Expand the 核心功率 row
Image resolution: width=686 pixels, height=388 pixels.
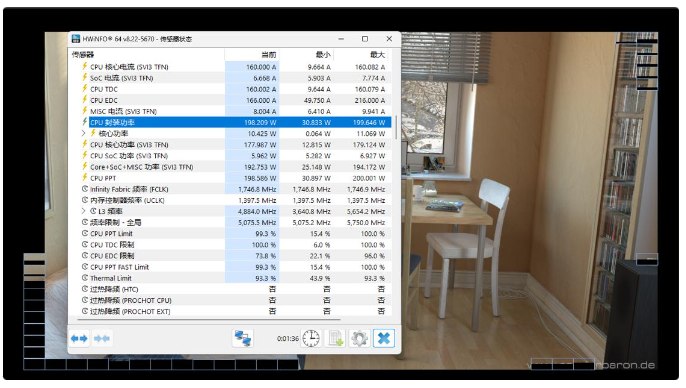[84, 133]
